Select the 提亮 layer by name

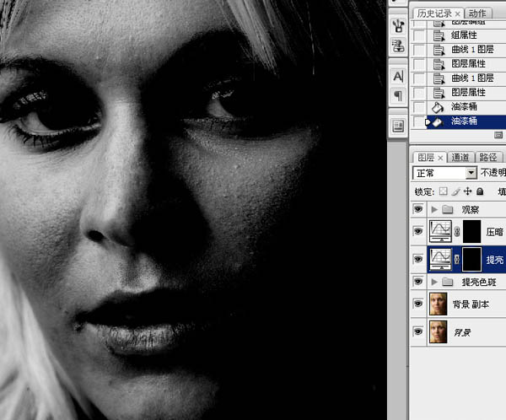click(495, 260)
